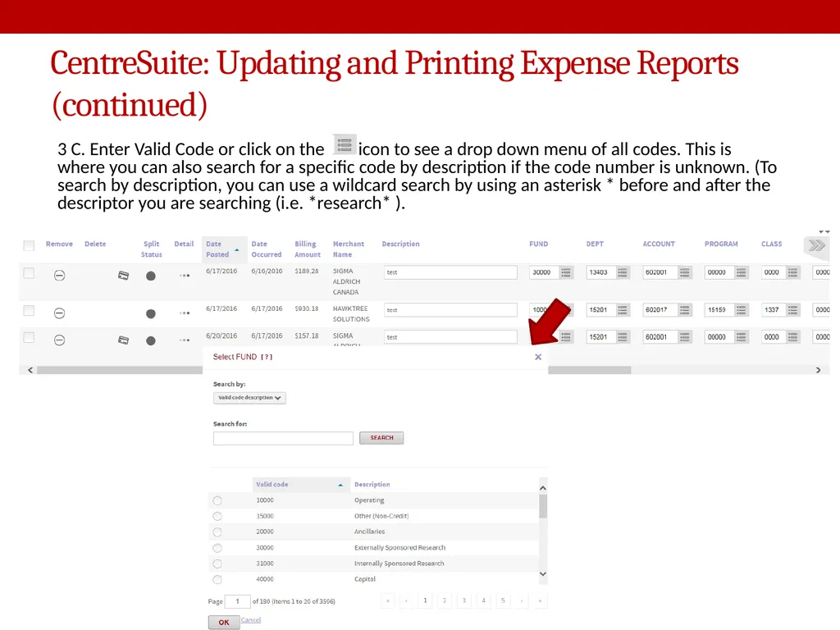Tick checkbox for the $189.28 row
Image resolution: width=840 pixels, height=630 pixels.
tap(29, 273)
